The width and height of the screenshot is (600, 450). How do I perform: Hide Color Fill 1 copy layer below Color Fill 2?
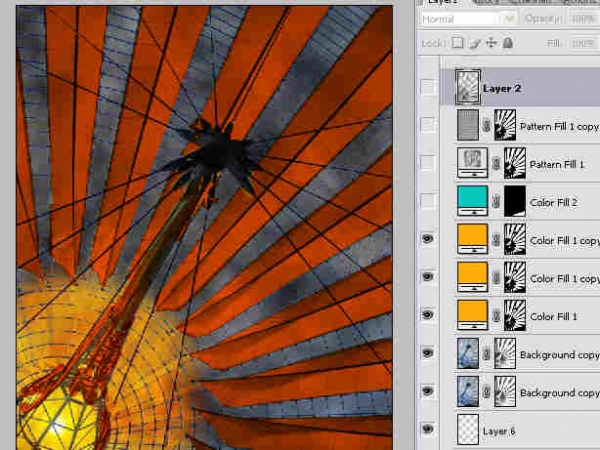pos(428,239)
